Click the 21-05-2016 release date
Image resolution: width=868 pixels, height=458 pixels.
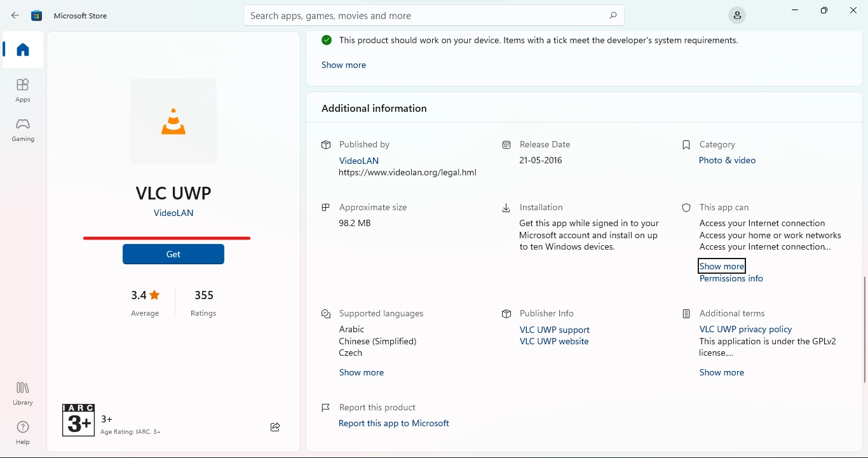point(541,160)
